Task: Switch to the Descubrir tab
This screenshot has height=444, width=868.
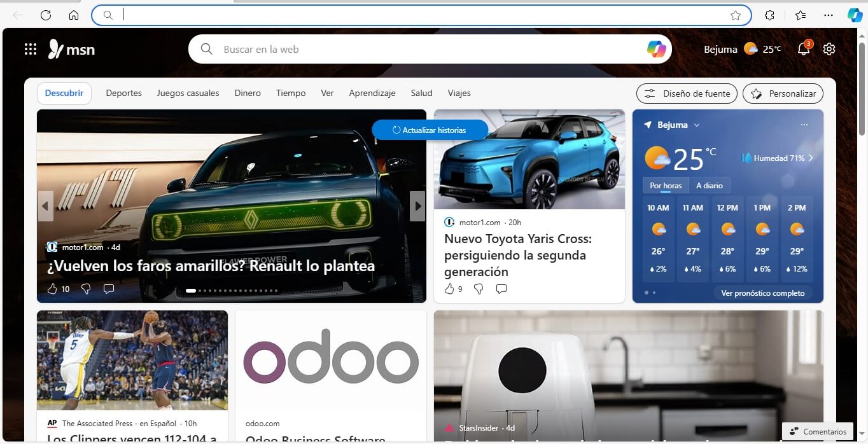Action: point(64,94)
